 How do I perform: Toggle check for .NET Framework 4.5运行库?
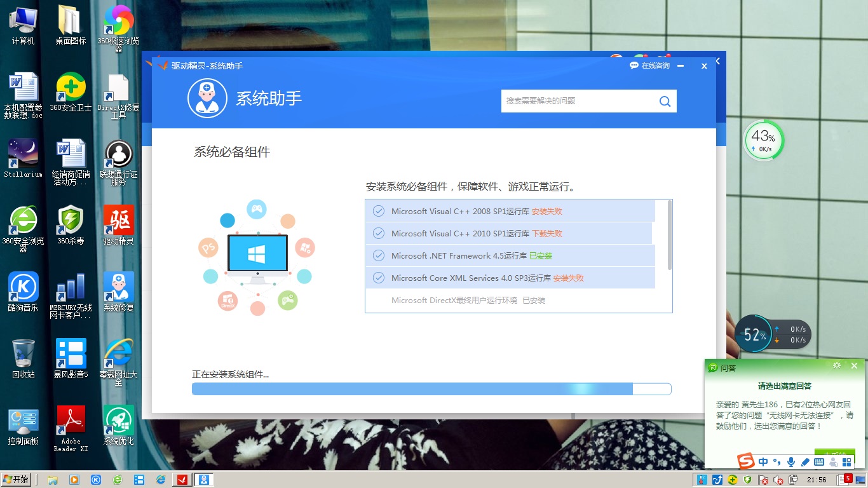pyautogui.click(x=379, y=256)
